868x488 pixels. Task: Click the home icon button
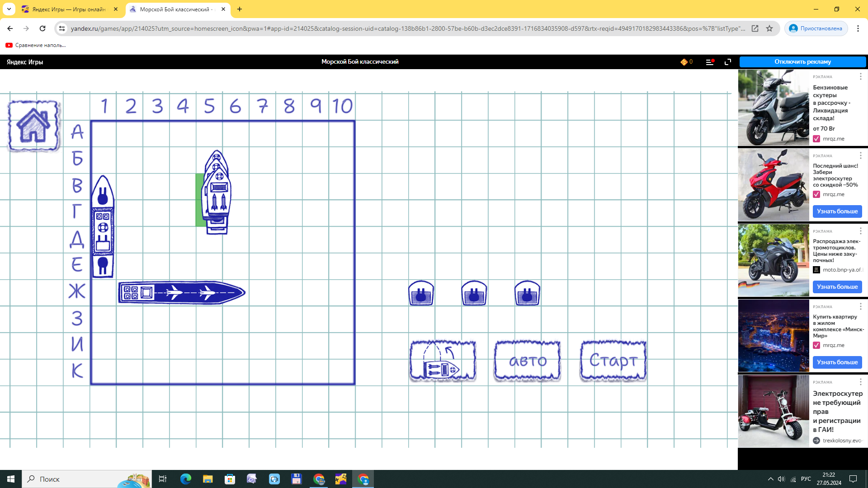click(x=33, y=126)
